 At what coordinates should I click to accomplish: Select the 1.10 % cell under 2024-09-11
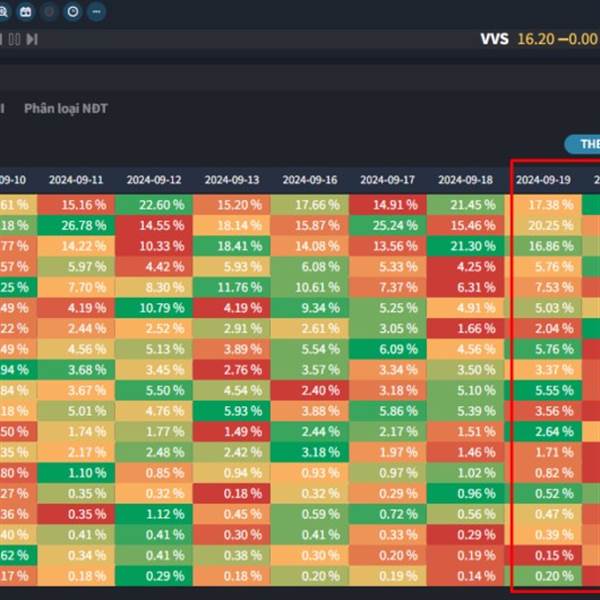[76, 473]
